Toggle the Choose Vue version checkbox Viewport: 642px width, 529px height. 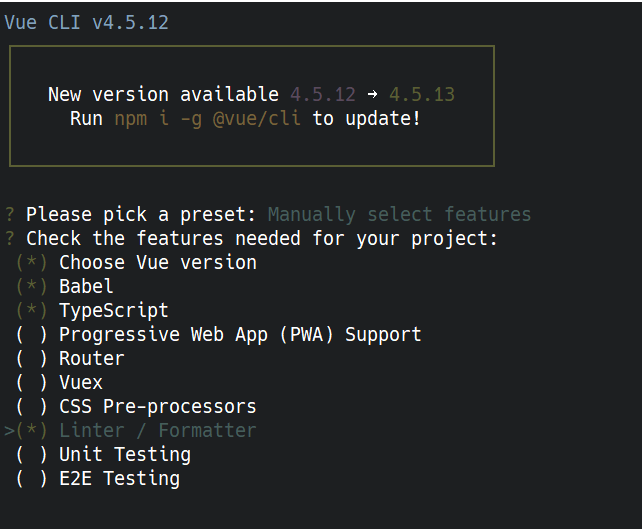[32, 262]
